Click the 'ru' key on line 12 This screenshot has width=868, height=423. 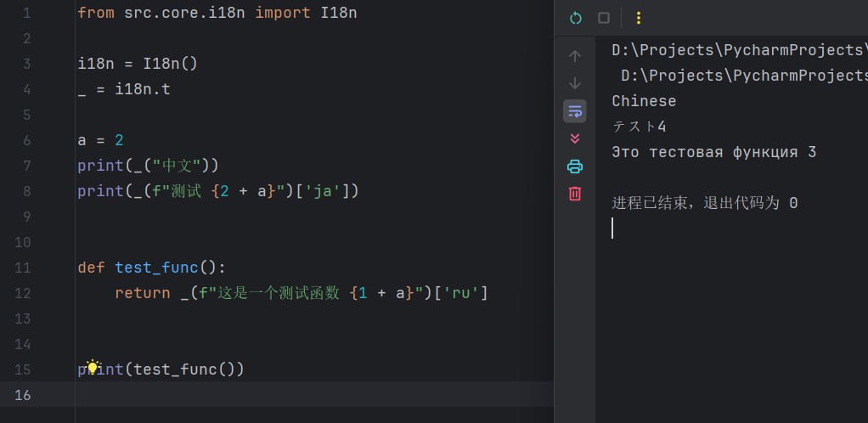(461, 293)
